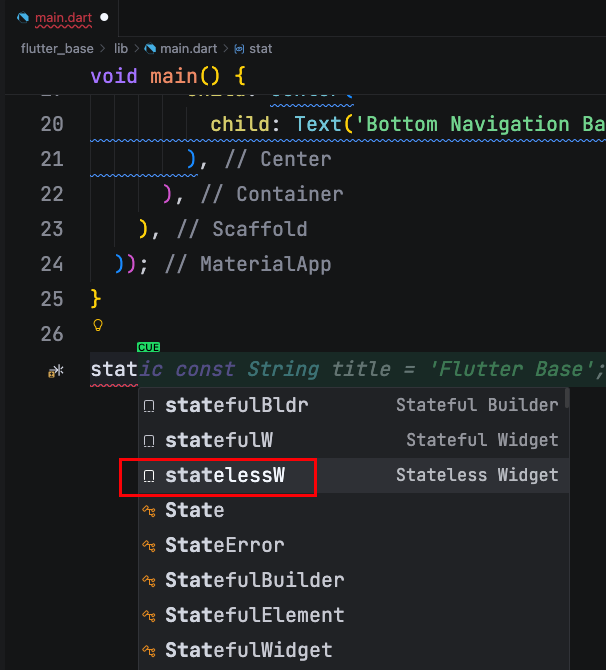Click line number 24 in the gutter
This screenshot has width=606, height=670.
[52, 265]
